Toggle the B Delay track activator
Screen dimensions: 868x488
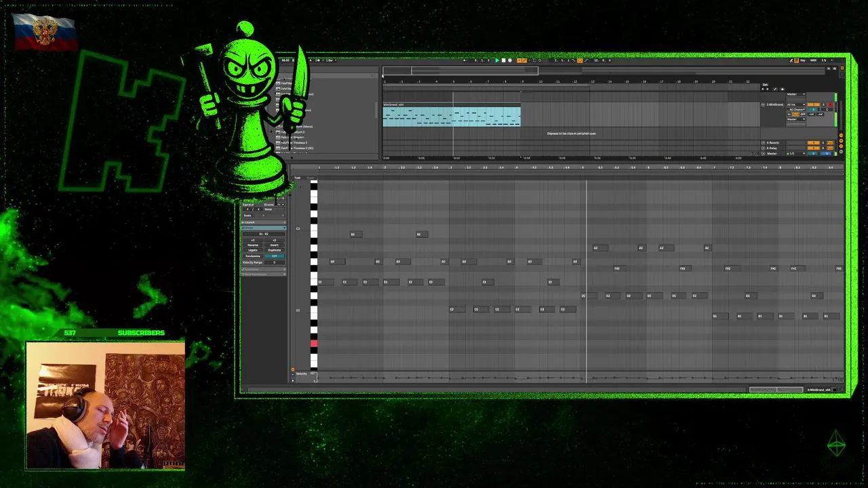[814, 148]
